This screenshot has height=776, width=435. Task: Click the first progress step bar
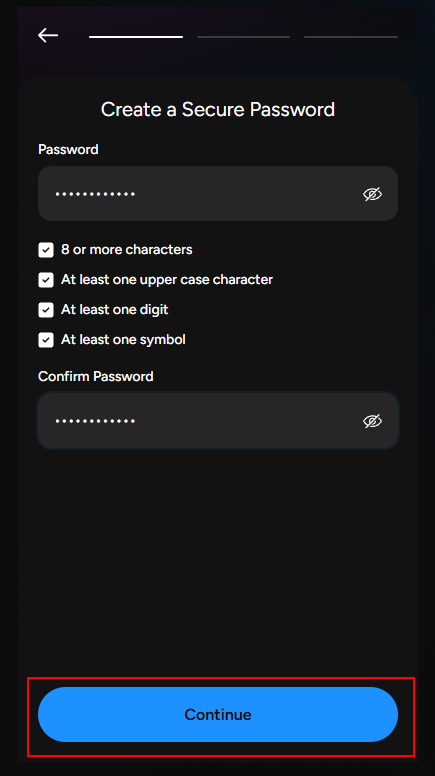tap(136, 37)
